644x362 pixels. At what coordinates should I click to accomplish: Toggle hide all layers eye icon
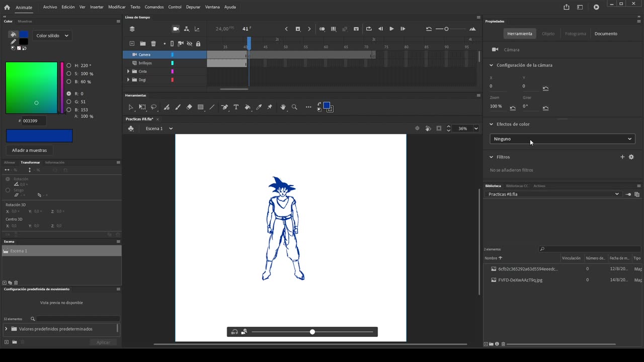(190, 44)
